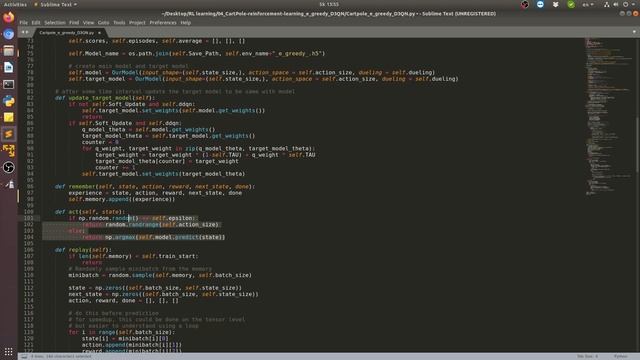640x360 pixels.
Task: Click line number 82 in the gutter
Action: 30,98
